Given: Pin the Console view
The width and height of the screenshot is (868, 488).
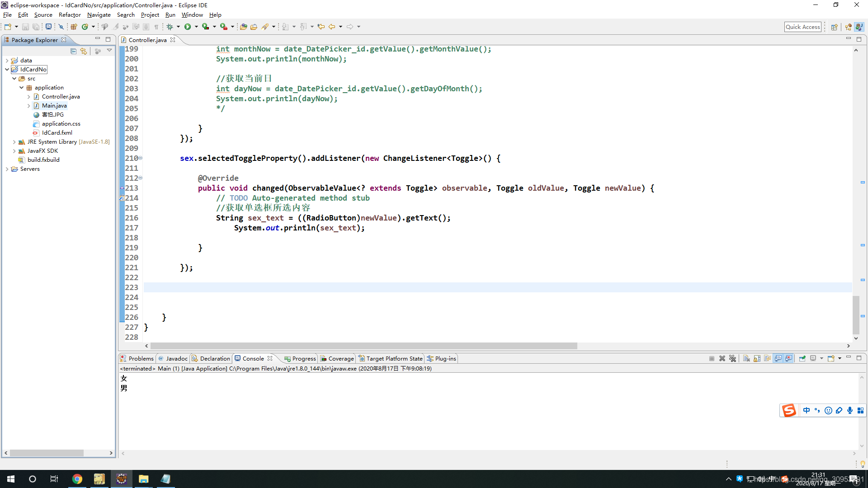Looking at the screenshot, I should [802, 358].
